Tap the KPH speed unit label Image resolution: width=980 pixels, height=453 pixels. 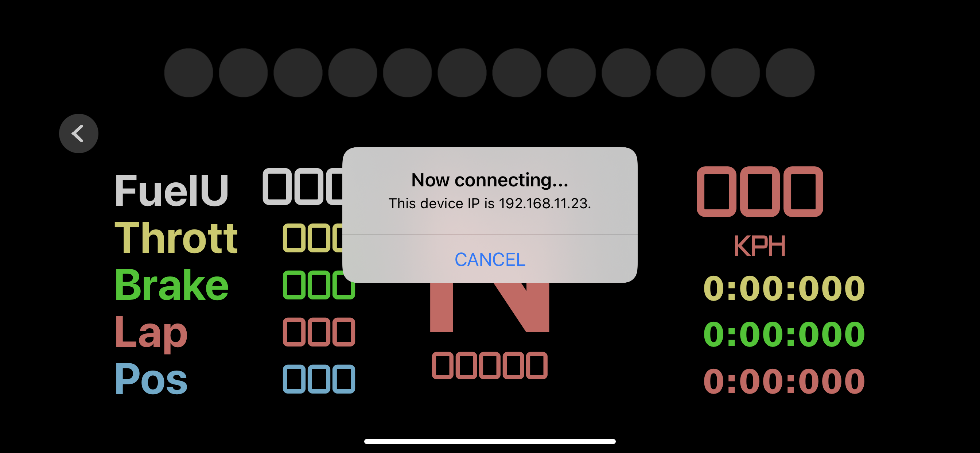[759, 246]
